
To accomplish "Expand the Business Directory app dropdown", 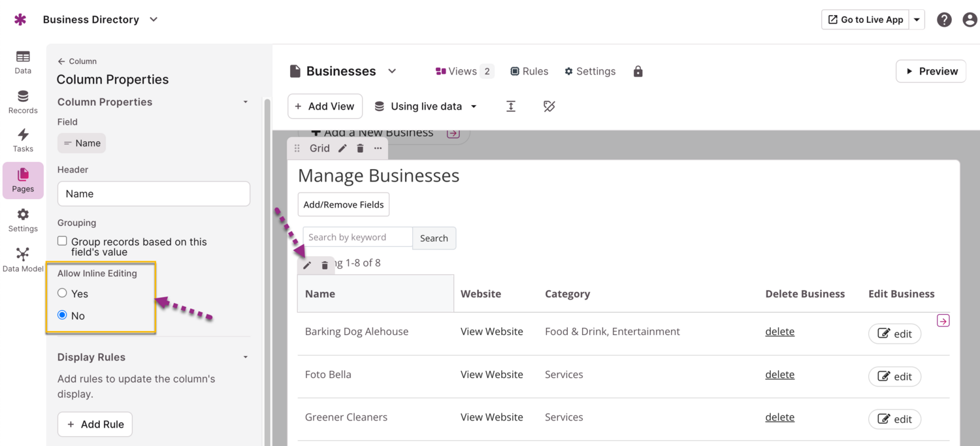I will click(154, 20).
